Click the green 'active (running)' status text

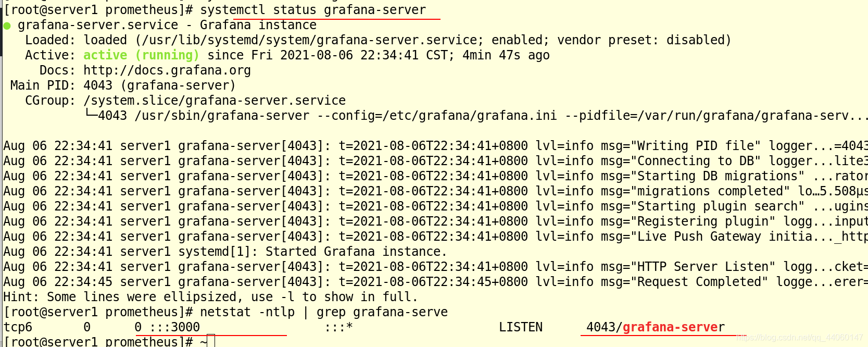pos(141,55)
